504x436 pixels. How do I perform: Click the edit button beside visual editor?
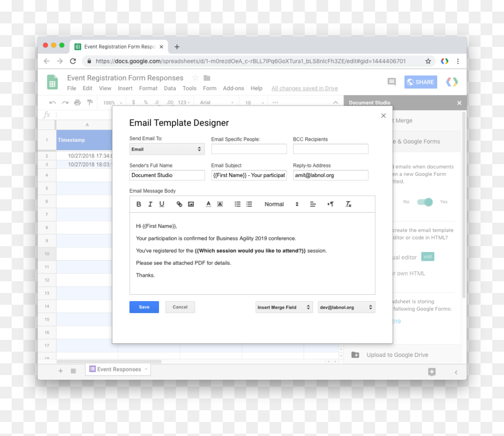click(x=427, y=257)
